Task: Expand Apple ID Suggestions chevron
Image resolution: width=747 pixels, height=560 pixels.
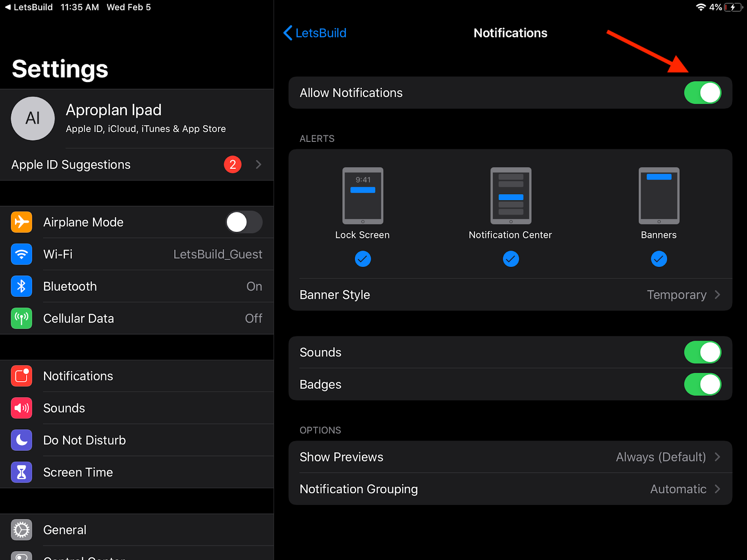Action: click(x=259, y=164)
